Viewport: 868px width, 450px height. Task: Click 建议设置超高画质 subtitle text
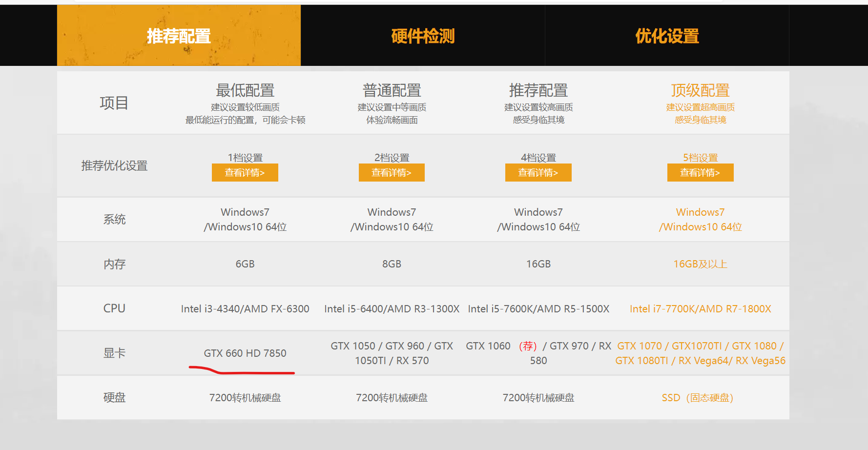tap(701, 107)
